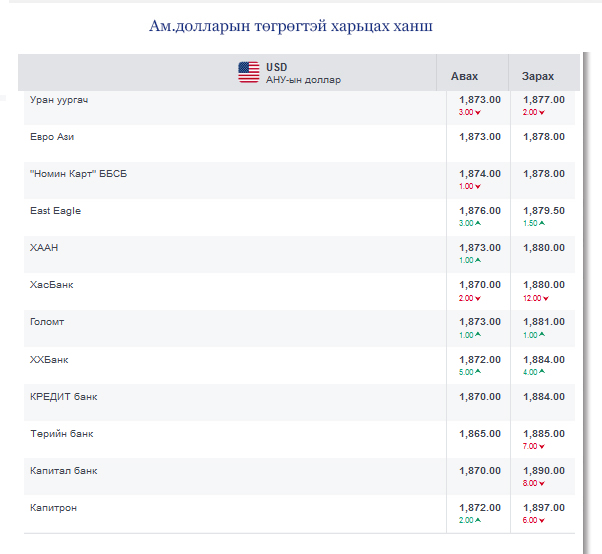Click the green up arrow under East Eagle buy rate
Screen dimensions: 602x554
pos(478,223)
